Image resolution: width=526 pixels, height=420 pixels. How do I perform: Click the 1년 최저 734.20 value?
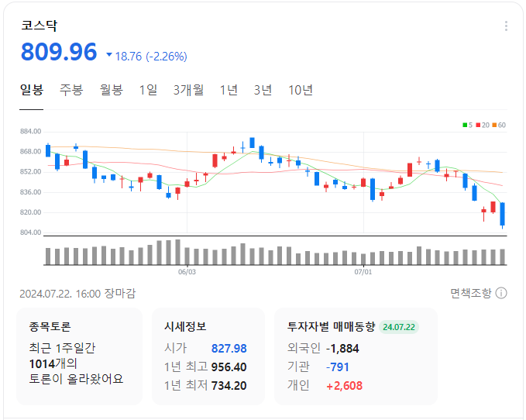229,386
